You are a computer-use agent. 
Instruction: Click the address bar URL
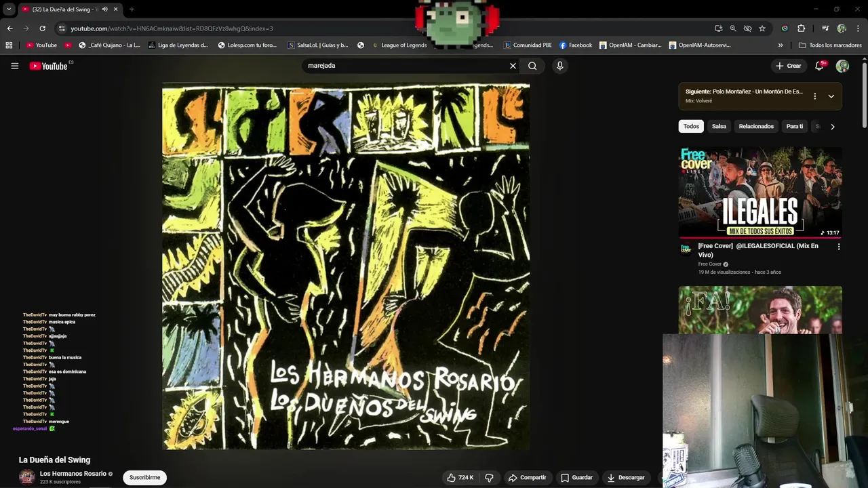(172, 28)
